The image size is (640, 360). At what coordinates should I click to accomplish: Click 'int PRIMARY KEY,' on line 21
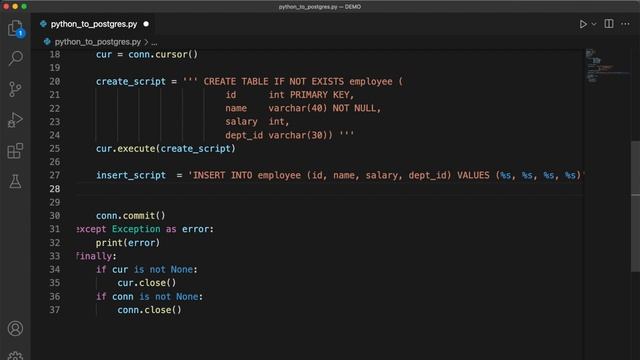(x=311, y=95)
